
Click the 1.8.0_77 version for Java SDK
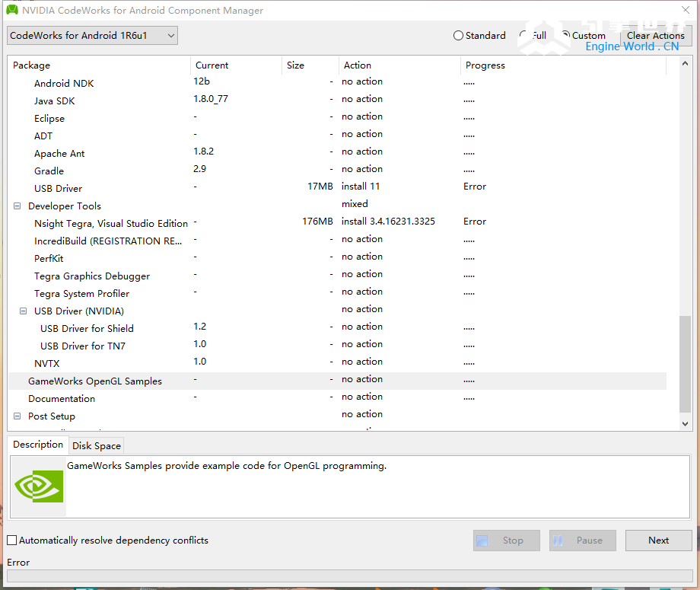(x=211, y=99)
